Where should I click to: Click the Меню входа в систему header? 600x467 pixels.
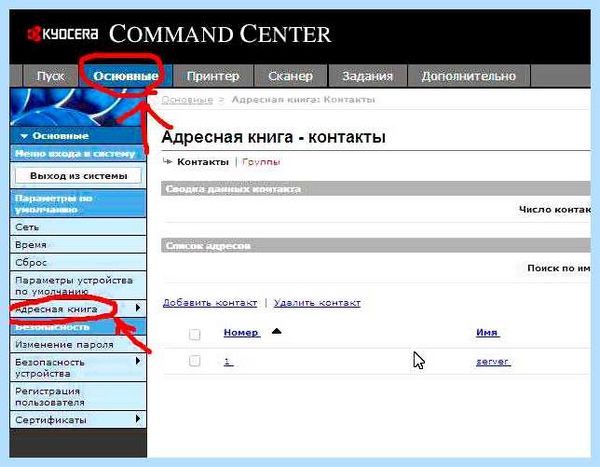[78, 153]
